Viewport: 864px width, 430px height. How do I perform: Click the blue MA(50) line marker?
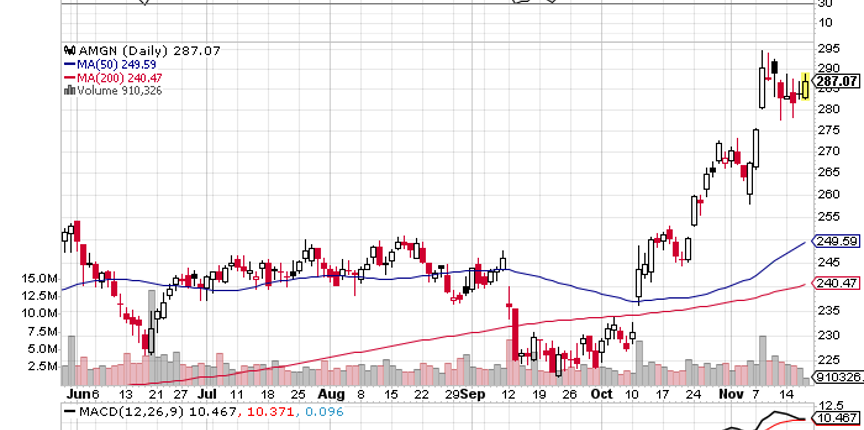click(69, 64)
